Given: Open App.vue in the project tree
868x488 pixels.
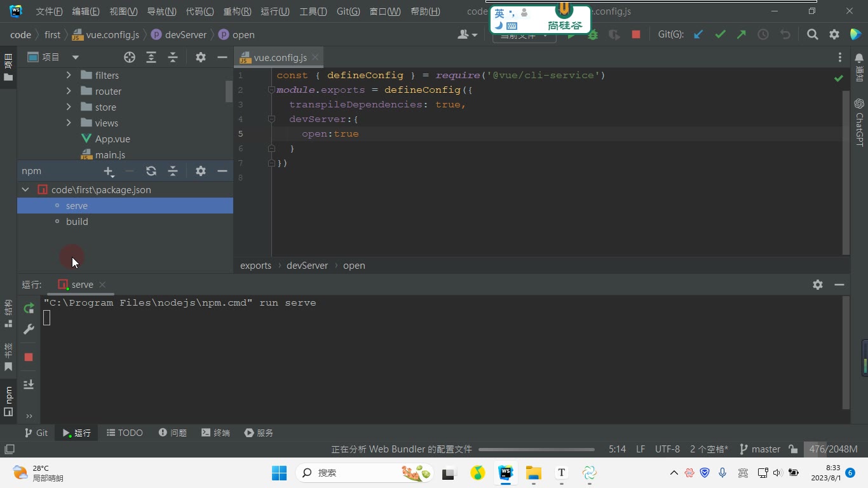Looking at the screenshot, I should 112,139.
